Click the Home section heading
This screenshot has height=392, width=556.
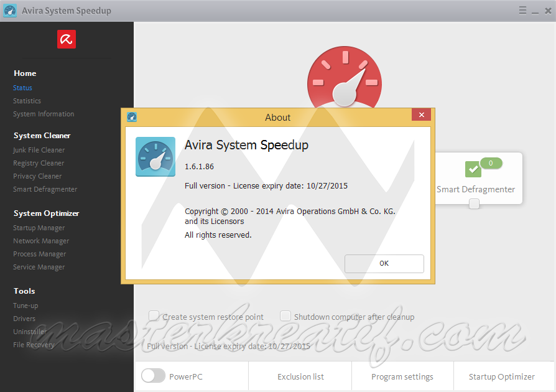(x=25, y=73)
